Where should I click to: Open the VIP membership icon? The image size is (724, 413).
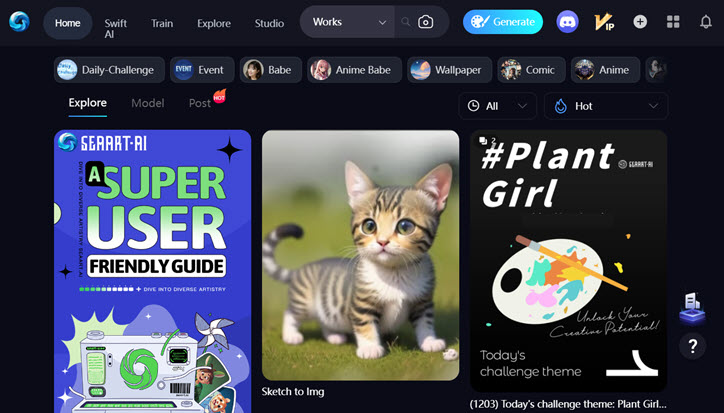(603, 22)
